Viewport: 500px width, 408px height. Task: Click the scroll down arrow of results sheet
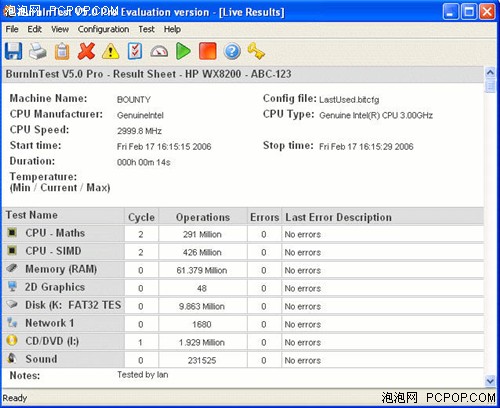click(x=490, y=380)
